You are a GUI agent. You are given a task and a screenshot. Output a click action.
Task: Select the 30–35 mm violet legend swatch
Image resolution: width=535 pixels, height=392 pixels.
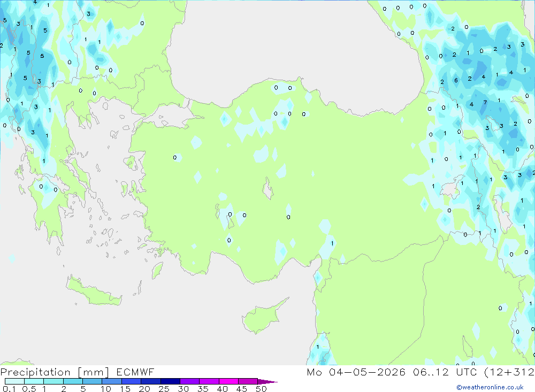190,381
